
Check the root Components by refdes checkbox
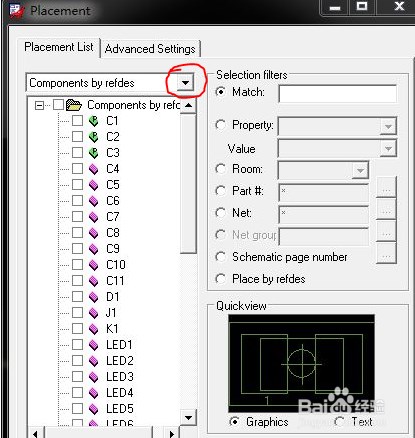point(58,105)
